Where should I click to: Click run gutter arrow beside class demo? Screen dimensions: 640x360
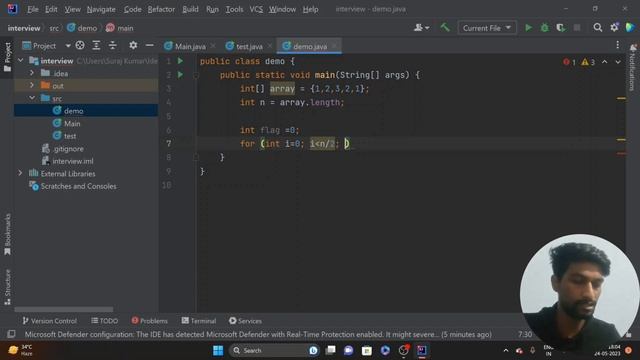[180, 61]
